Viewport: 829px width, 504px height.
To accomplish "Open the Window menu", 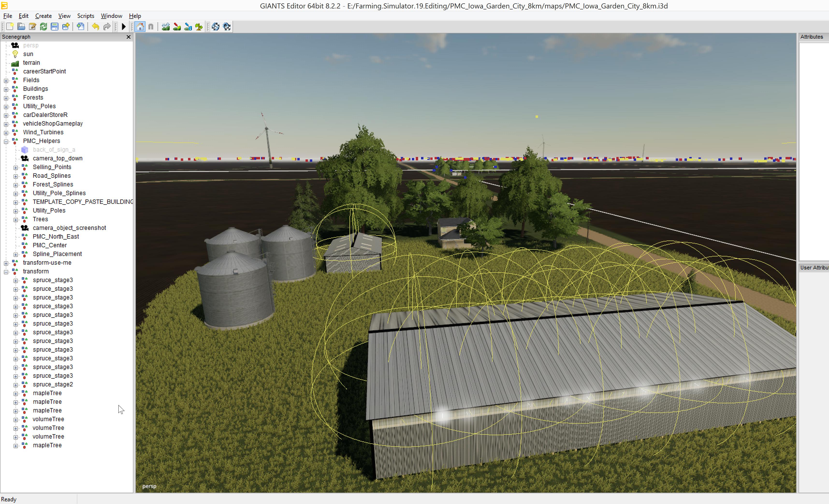I will (111, 16).
